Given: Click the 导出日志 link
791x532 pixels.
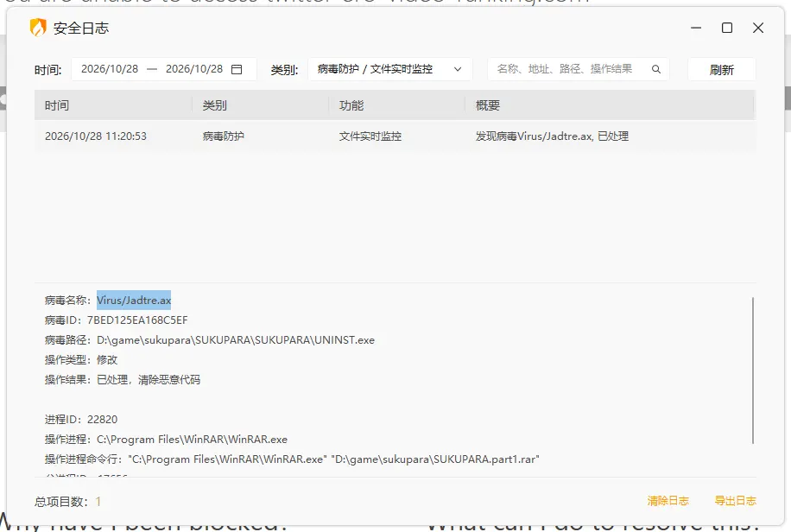Looking at the screenshot, I should 736,501.
